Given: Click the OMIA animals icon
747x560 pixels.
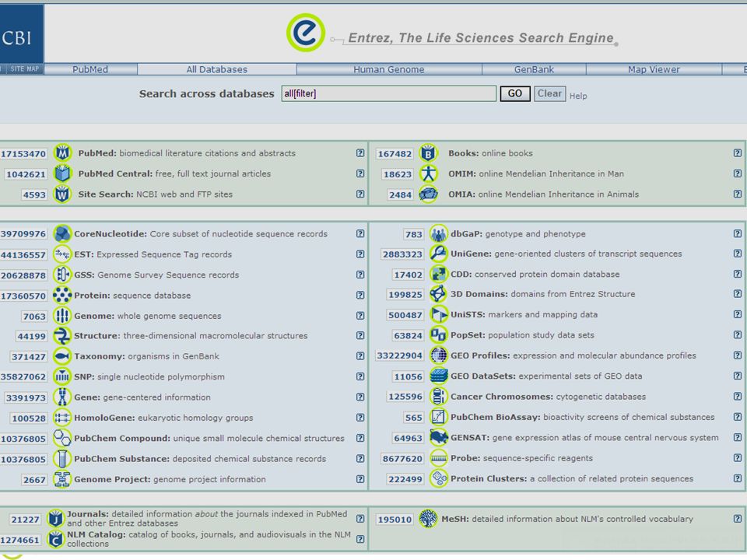Looking at the screenshot, I should [x=428, y=194].
